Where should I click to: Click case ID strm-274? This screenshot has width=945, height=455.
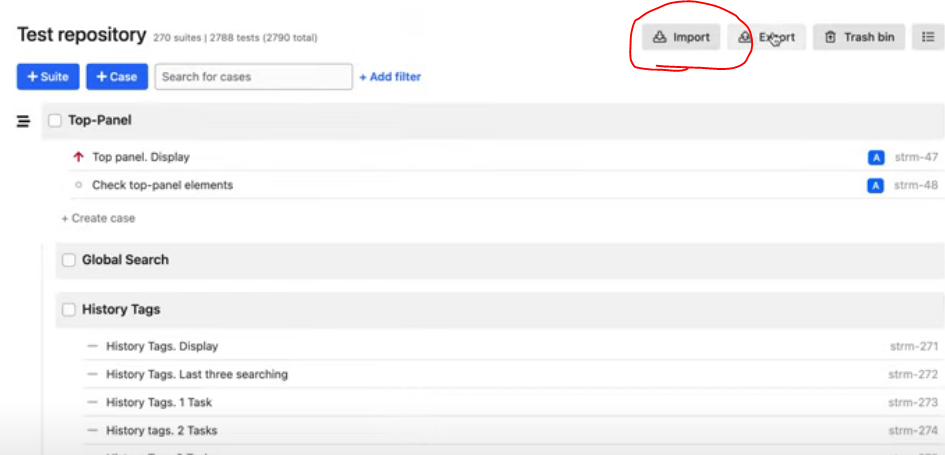[x=913, y=430]
